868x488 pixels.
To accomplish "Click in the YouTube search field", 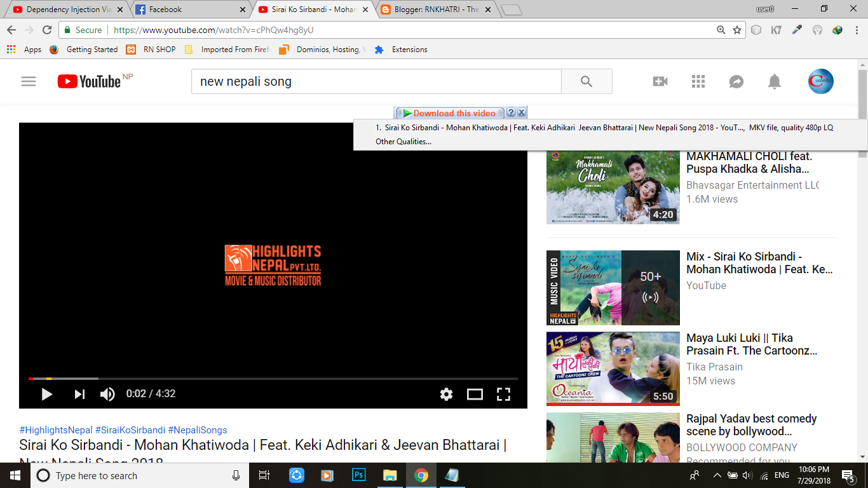I will 376,81.
